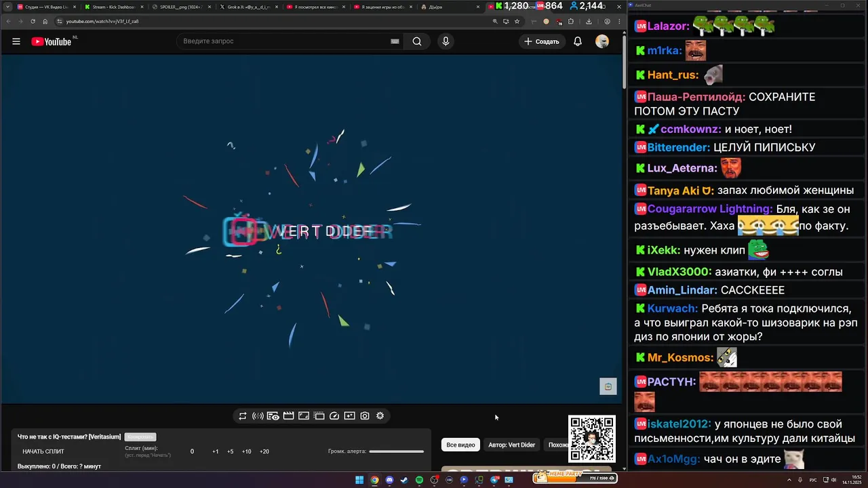The width and height of the screenshot is (868, 488).
Task: Set split minutes to 0
Action: [192, 451]
